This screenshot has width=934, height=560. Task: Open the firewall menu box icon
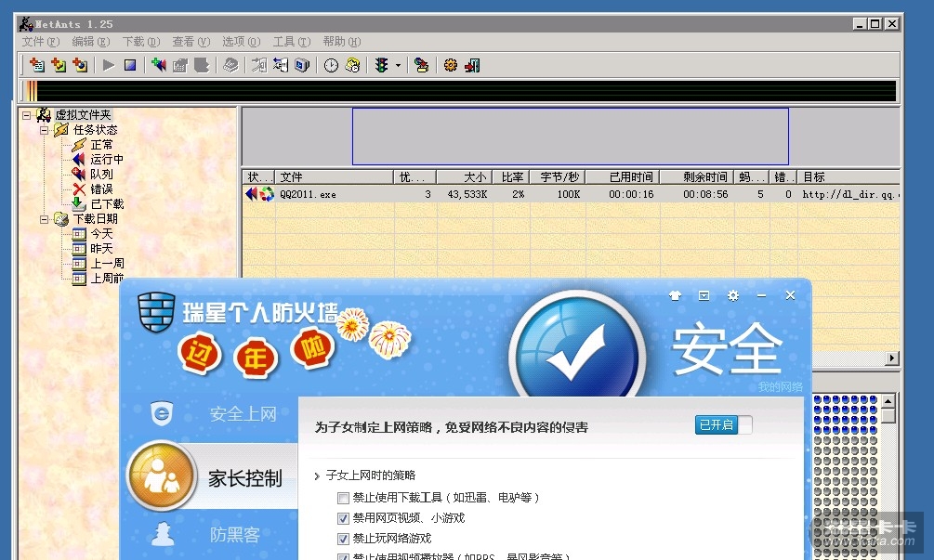[704, 295]
